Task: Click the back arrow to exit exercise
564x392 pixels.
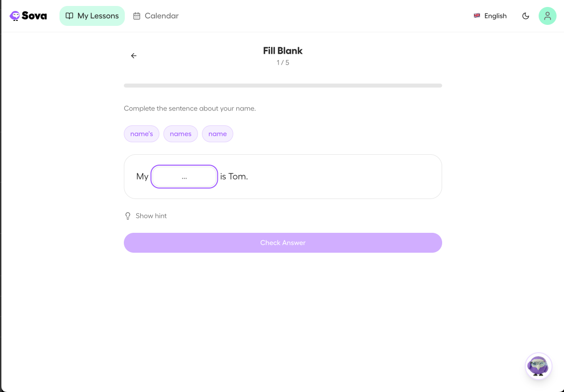Action: point(133,56)
